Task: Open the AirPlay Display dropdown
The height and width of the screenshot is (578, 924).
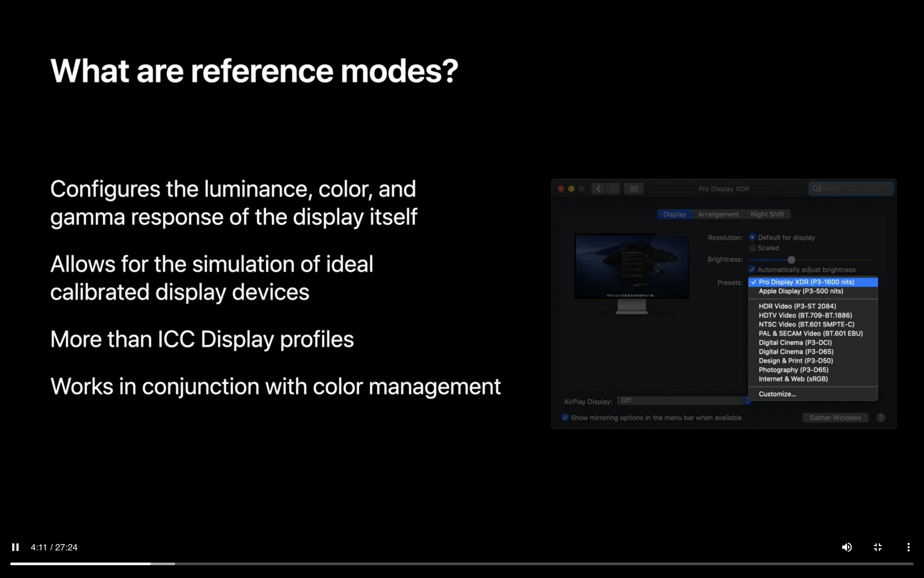Action: point(684,400)
